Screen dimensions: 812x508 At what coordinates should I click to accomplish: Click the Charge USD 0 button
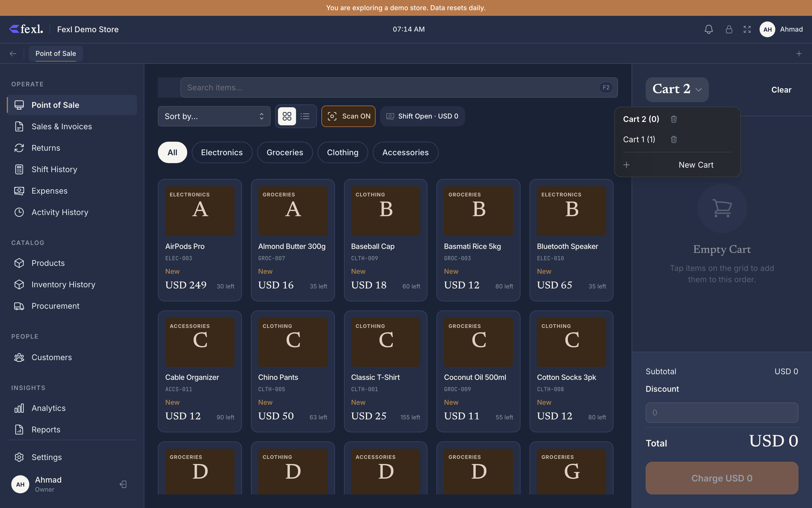click(722, 478)
